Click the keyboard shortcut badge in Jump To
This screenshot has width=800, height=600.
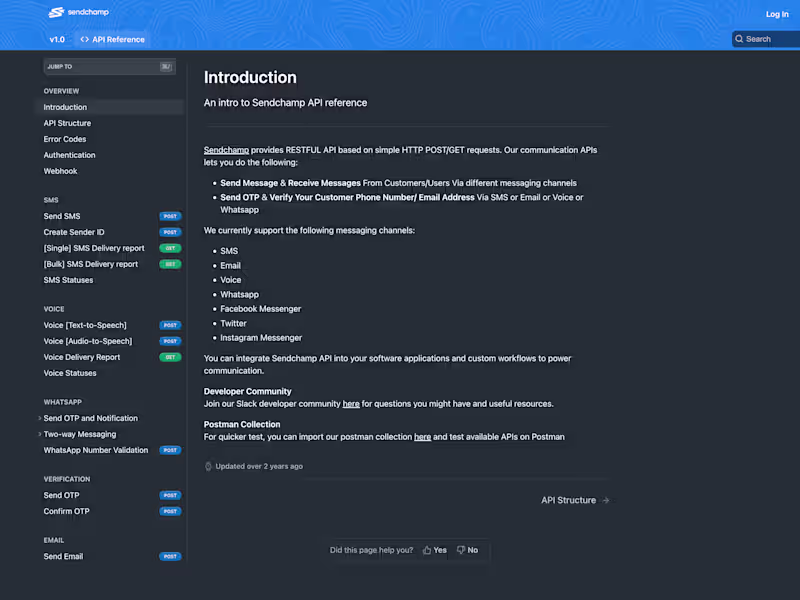click(166, 67)
